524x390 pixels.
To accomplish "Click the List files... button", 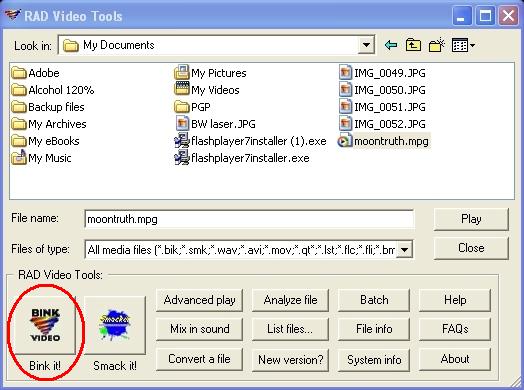I will pos(290,329).
